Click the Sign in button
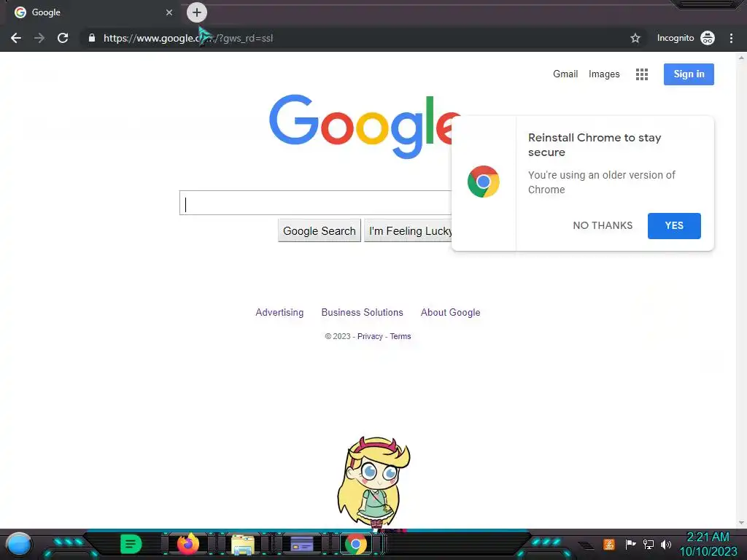The height and width of the screenshot is (560, 747). pos(689,74)
